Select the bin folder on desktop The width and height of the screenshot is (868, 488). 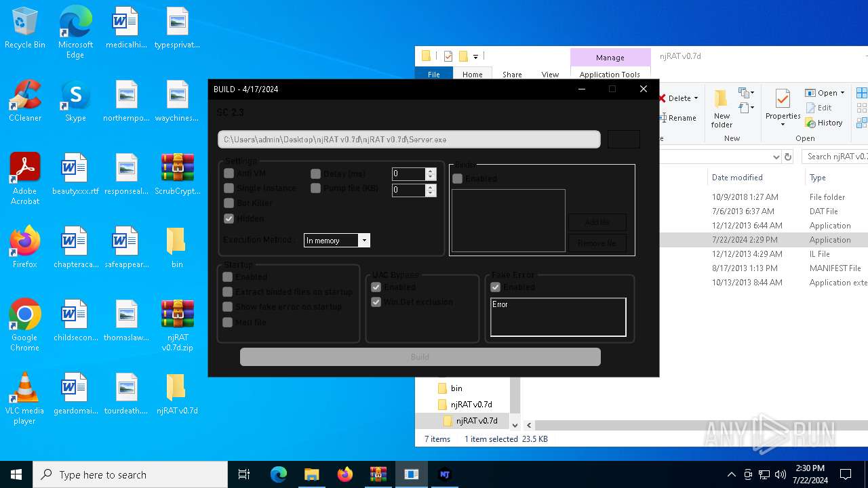(177, 247)
